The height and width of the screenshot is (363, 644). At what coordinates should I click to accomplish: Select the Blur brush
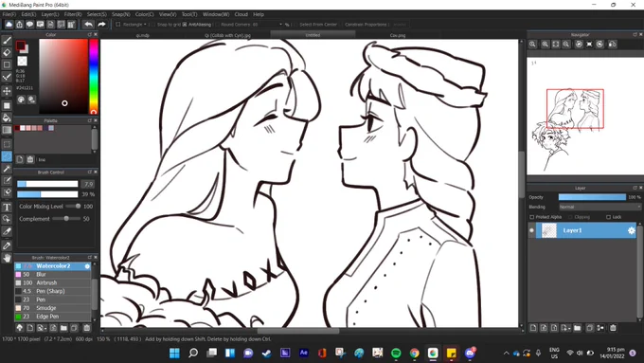53,274
